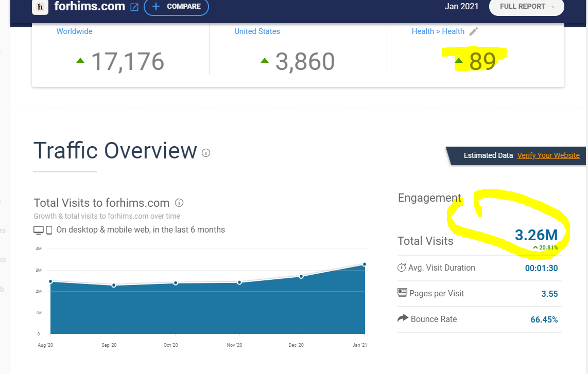Click Pages per Visit value 3.55
This screenshot has width=588, height=374.
(x=549, y=294)
